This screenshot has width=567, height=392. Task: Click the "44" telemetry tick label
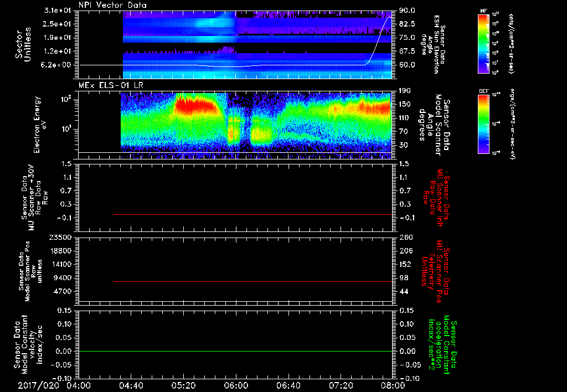coord(404,291)
